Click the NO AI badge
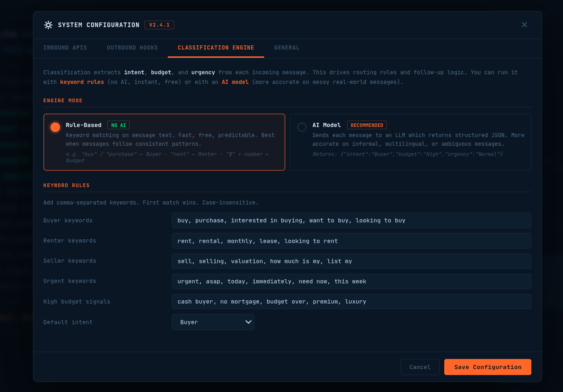Image resolution: width=563 pixels, height=392 pixels. pos(119,125)
